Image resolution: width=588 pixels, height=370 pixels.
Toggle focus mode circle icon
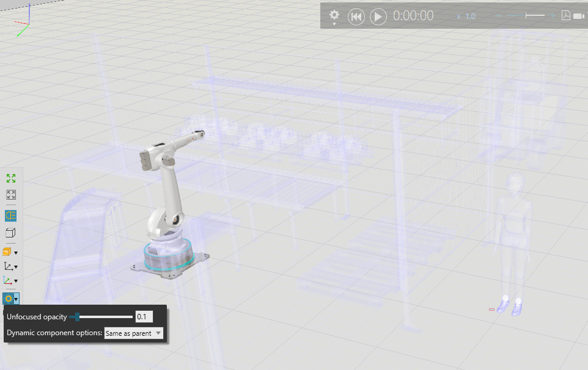8,299
